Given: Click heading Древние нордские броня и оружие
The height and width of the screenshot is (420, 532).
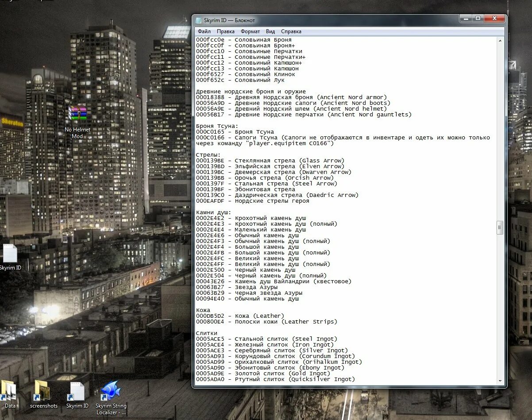Looking at the screenshot, I should pyautogui.click(x=251, y=92).
